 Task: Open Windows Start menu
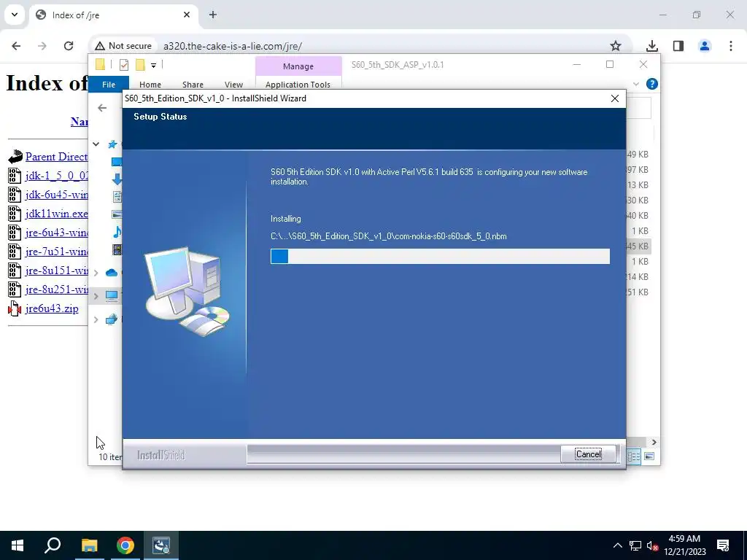click(18, 545)
